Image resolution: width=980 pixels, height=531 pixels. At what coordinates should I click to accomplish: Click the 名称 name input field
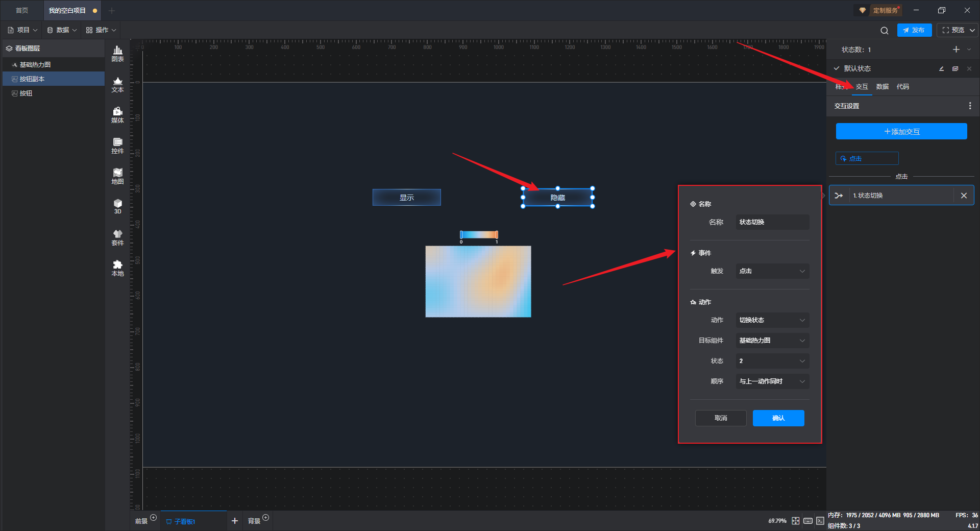pos(772,222)
